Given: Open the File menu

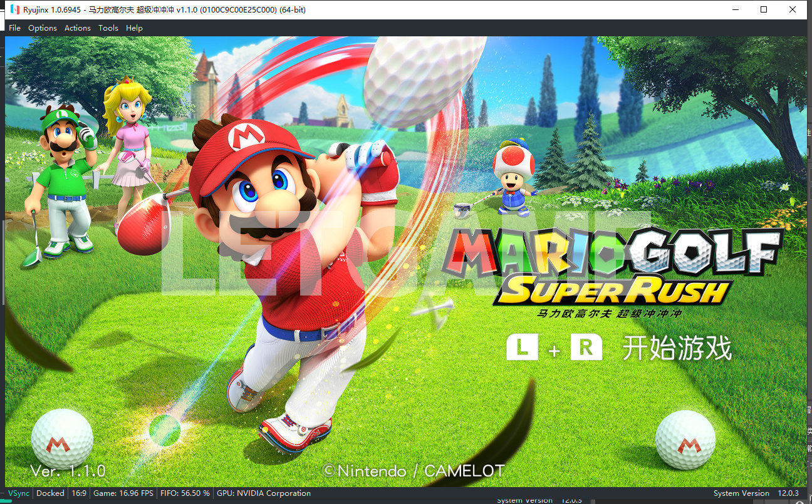Looking at the screenshot, I should pyautogui.click(x=14, y=28).
